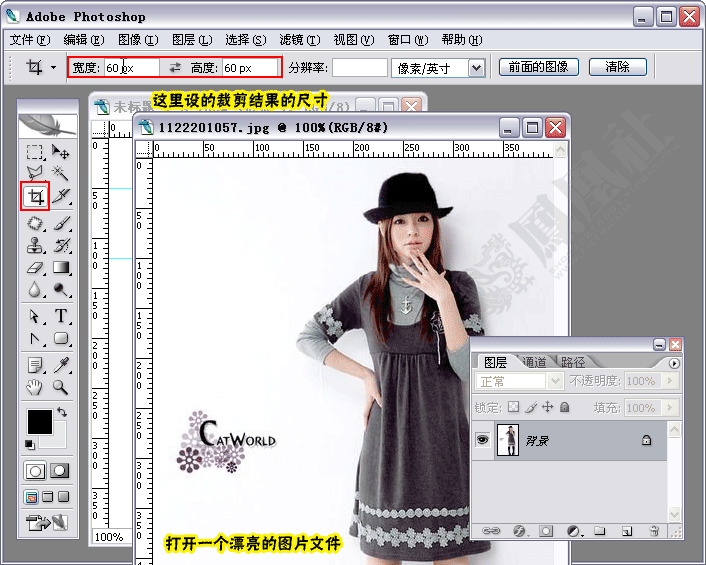This screenshot has width=706, height=565.
Task: Select the Crop tool in toolbox
Action: coord(35,196)
